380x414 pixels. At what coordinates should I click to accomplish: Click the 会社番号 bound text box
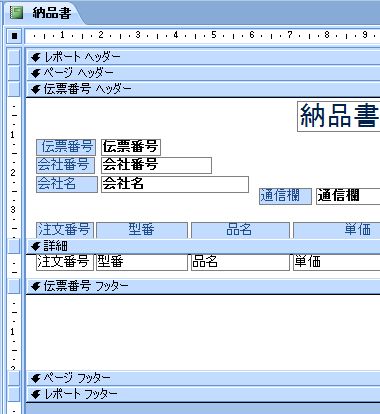(x=156, y=165)
